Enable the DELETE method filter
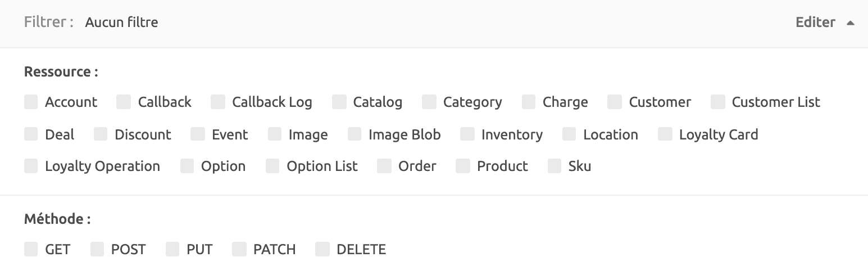This screenshot has height=275, width=868. (x=322, y=249)
